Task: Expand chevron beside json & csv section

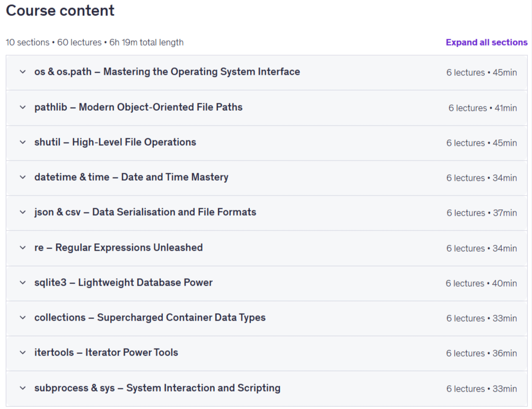Action: coord(23,212)
